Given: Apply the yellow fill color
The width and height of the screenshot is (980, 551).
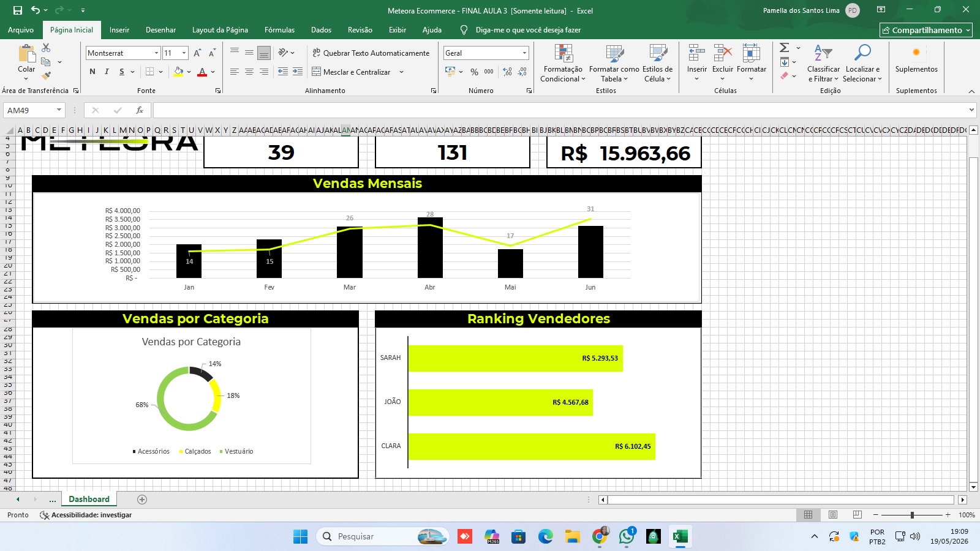Looking at the screenshot, I should 178,72.
